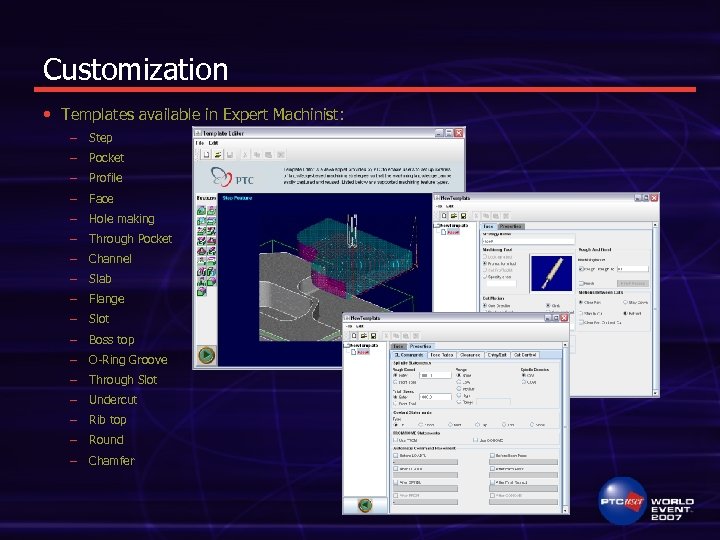Click Save disk icon in upper NewTemplate window

463,215
